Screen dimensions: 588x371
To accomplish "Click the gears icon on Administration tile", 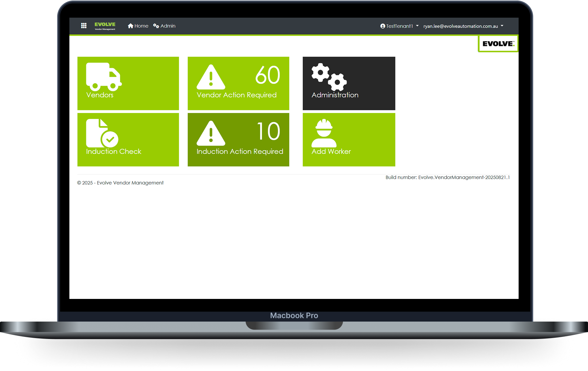I will coord(329,77).
